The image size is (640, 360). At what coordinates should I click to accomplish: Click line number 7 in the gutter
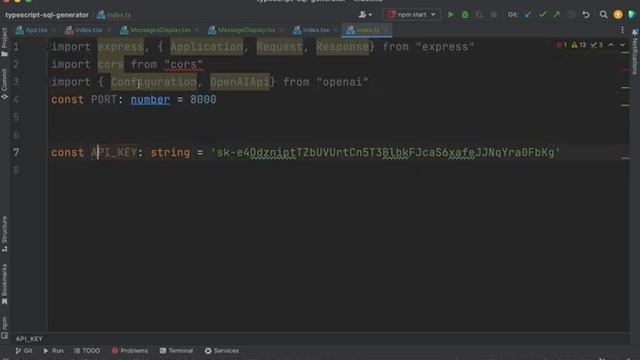coord(16,153)
